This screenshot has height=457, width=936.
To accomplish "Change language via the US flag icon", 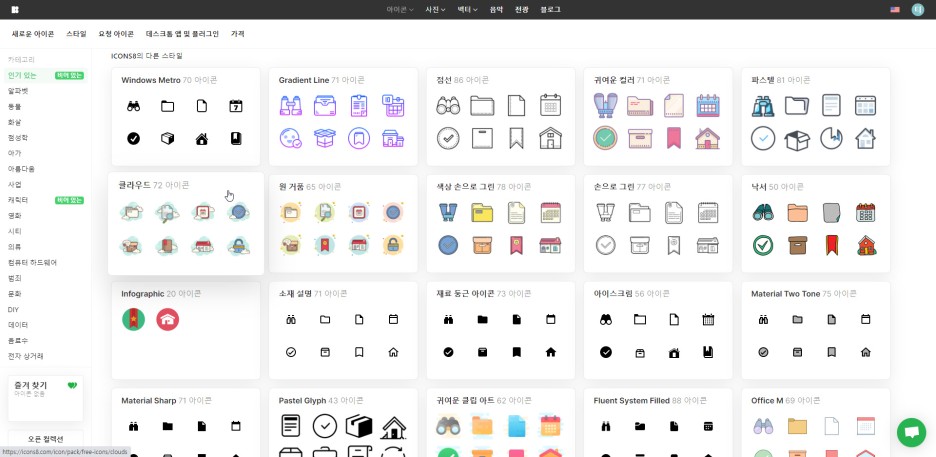I will coord(895,10).
